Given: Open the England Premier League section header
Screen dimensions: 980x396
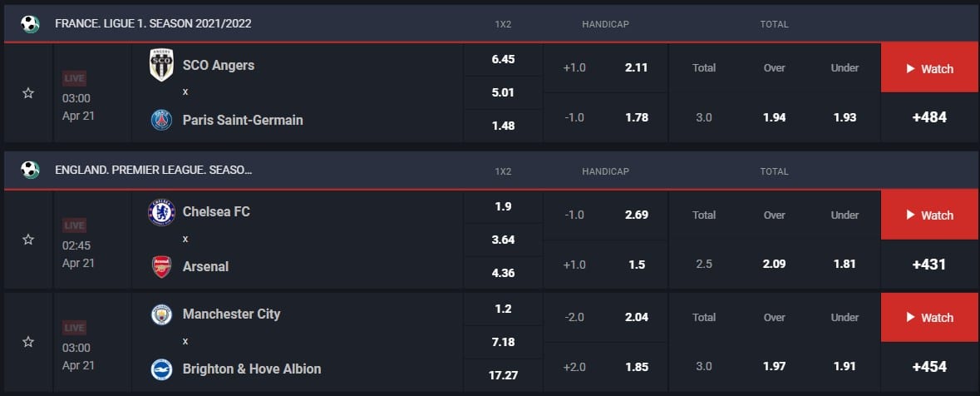Looking at the screenshot, I should click(x=153, y=170).
